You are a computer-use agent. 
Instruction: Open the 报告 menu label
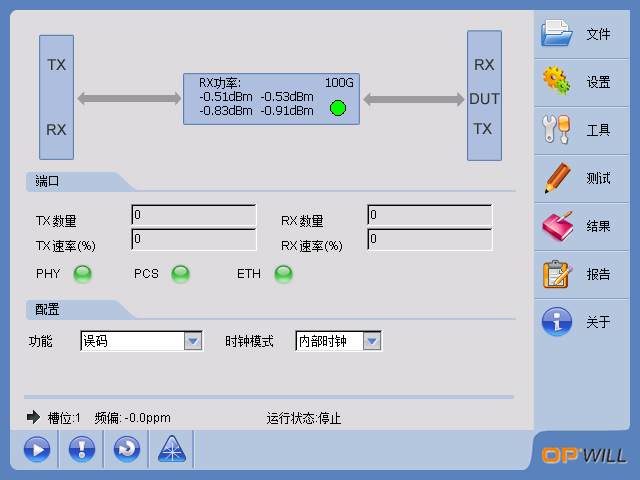(598, 274)
